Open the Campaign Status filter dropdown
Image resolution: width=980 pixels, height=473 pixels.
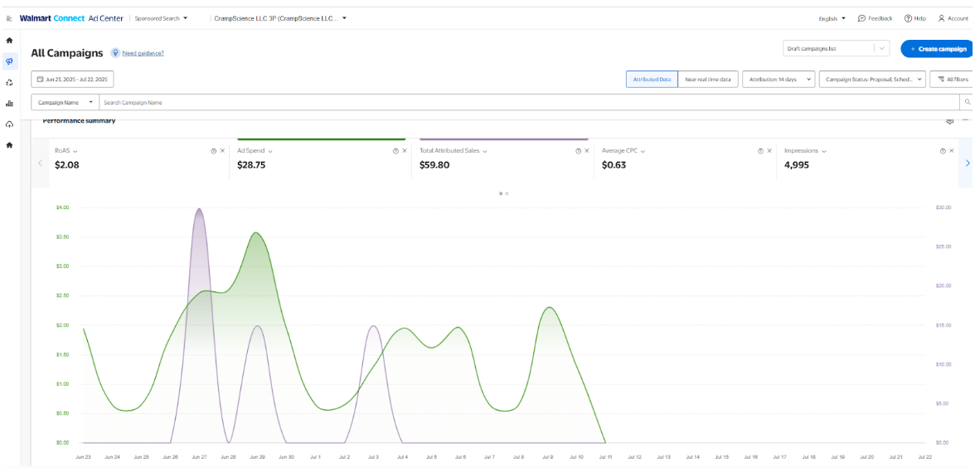pos(872,80)
